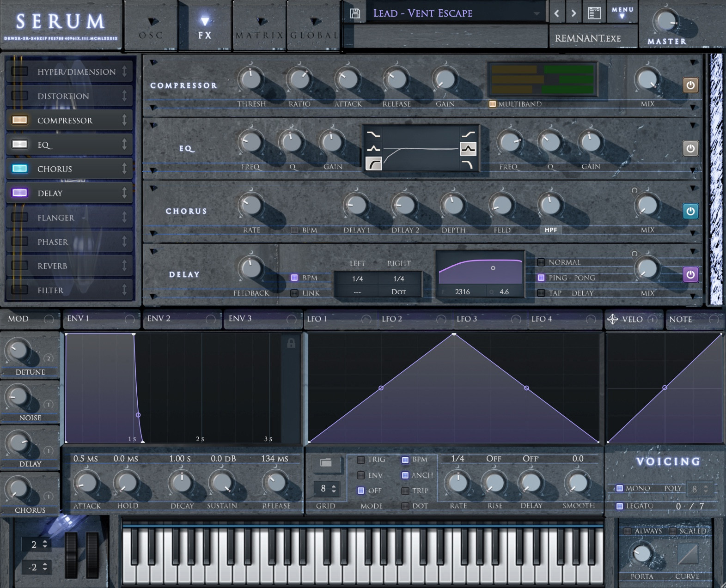The height and width of the screenshot is (588, 726).
Task: Toggle the Compressor power button
Action: click(690, 85)
